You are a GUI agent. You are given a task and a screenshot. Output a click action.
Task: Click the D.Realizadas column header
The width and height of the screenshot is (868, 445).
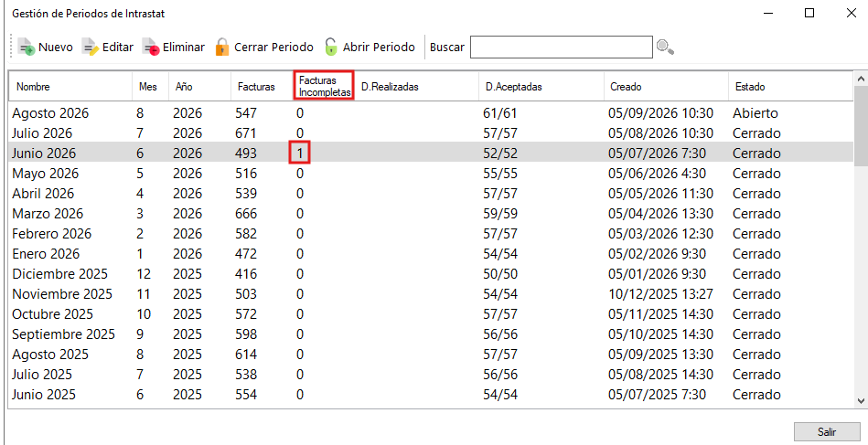click(416, 87)
